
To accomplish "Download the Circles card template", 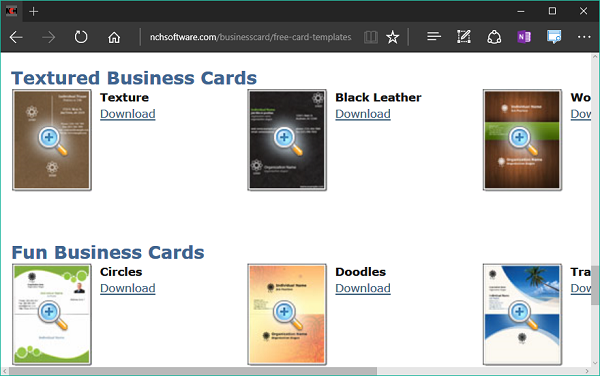I will pyautogui.click(x=128, y=288).
